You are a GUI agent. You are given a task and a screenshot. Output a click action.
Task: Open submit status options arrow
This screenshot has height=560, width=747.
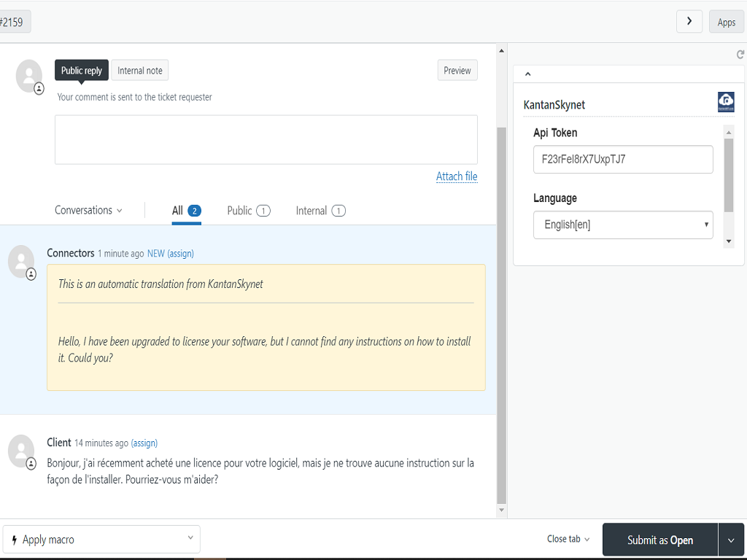(x=731, y=540)
